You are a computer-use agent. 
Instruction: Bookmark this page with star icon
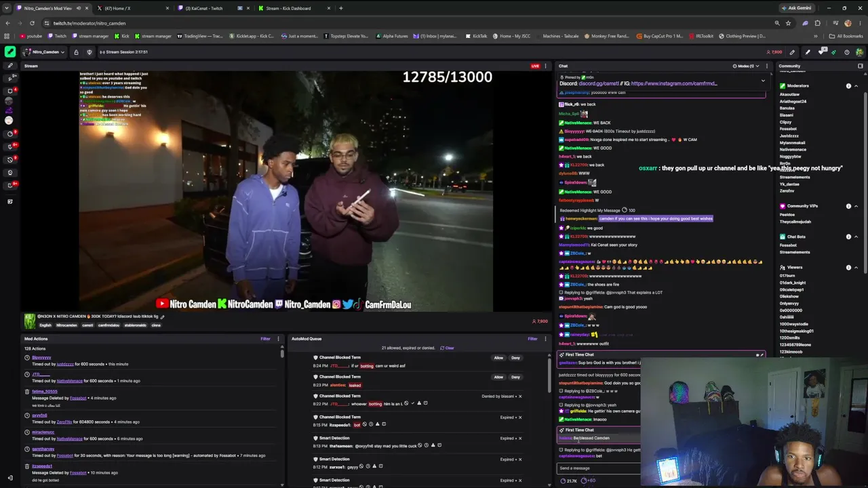[x=788, y=23]
